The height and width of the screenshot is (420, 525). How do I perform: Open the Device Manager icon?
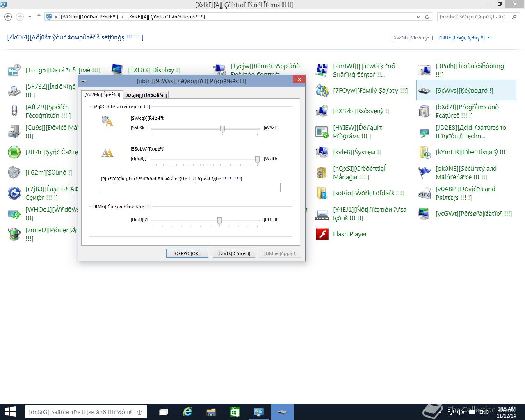point(14,132)
